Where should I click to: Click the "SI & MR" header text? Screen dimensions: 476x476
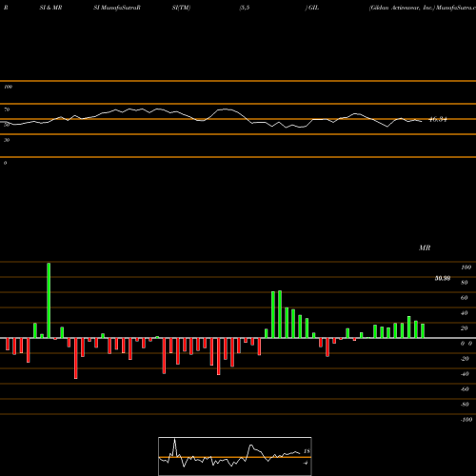point(50,8)
